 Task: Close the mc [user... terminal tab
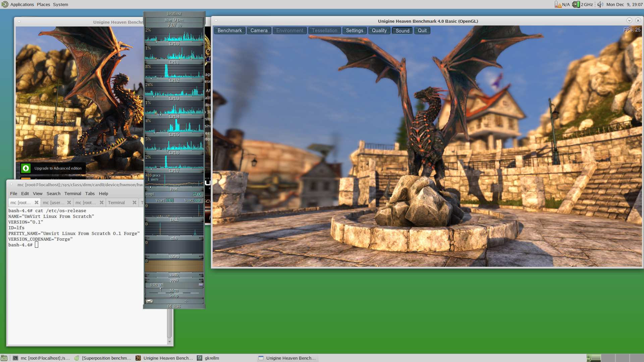click(x=69, y=202)
